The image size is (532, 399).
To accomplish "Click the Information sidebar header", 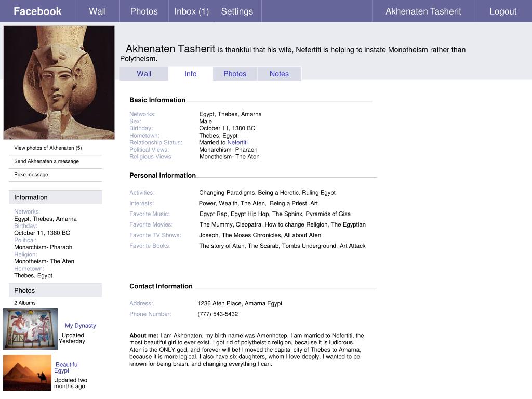I will pyautogui.click(x=55, y=197).
